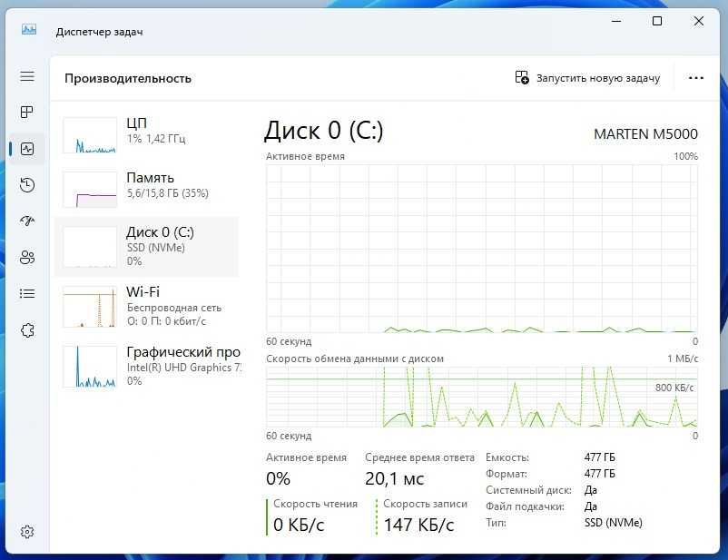Click the GPU mini graph thumbnail
The image size is (728, 560).
click(90, 367)
